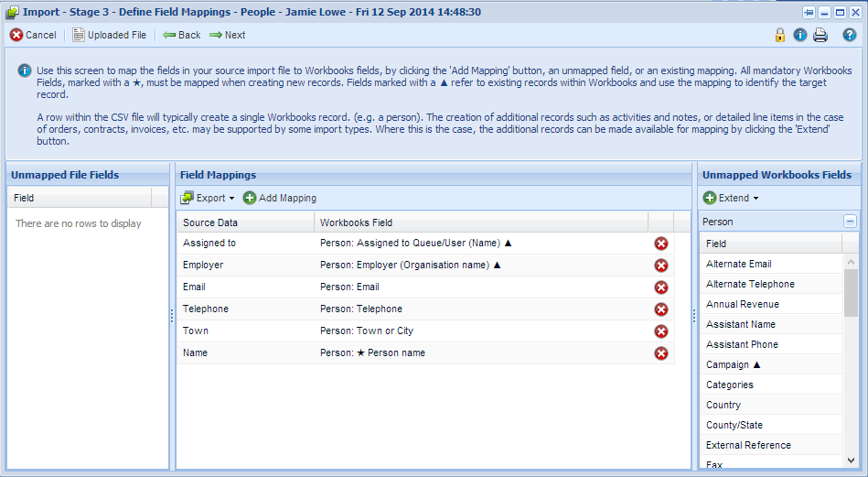The image size is (868, 477).
Task: Open the Employer Organisation name mapping
Action: tap(481, 265)
